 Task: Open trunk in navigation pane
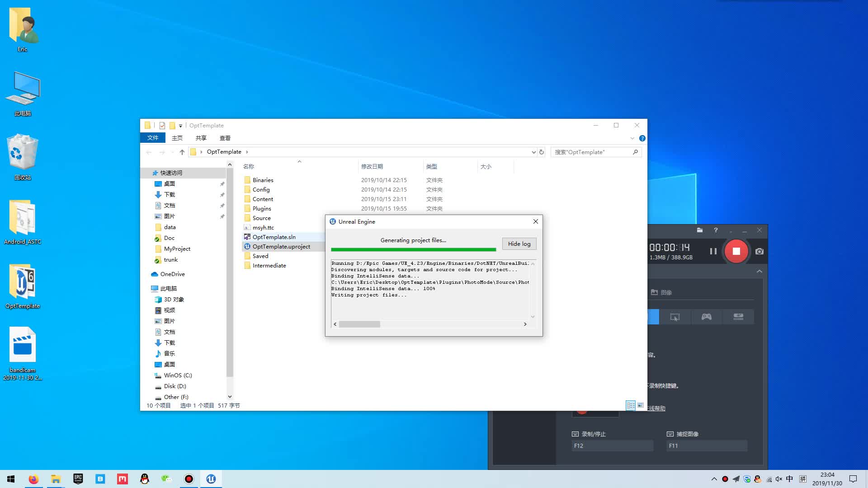pyautogui.click(x=170, y=259)
